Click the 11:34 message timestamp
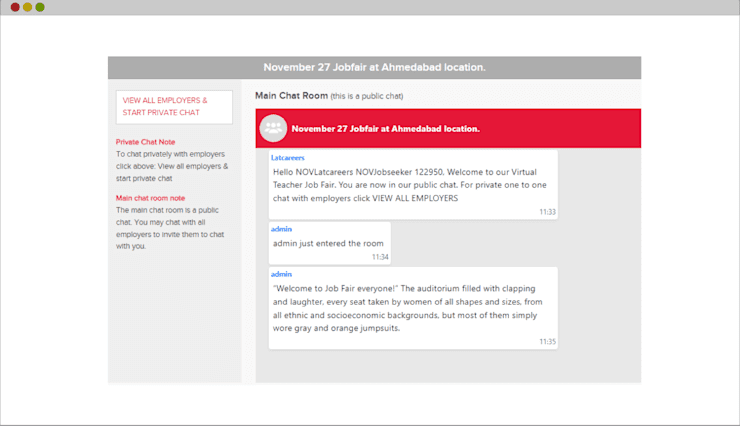Viewport: 740px width, 426px height. (380, 257)
